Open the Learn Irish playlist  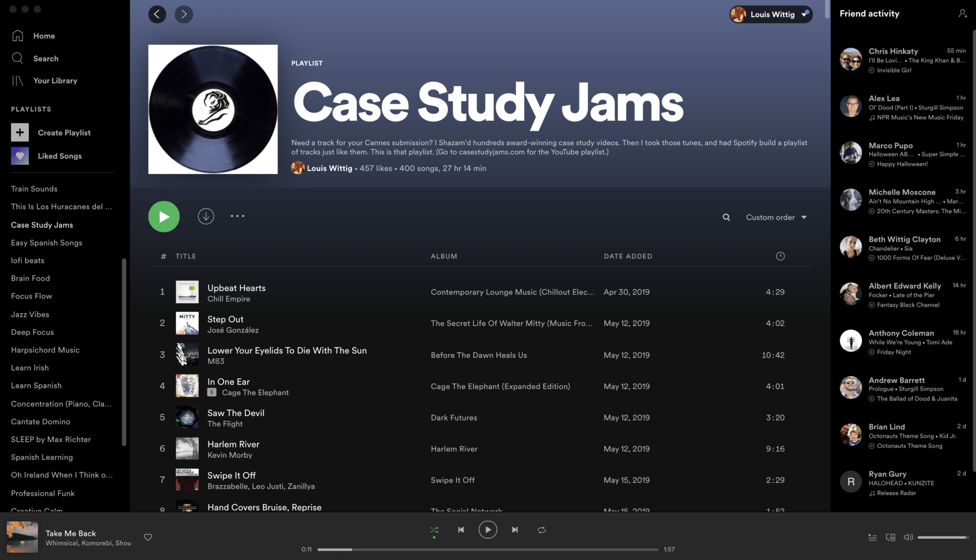point(30,368)
